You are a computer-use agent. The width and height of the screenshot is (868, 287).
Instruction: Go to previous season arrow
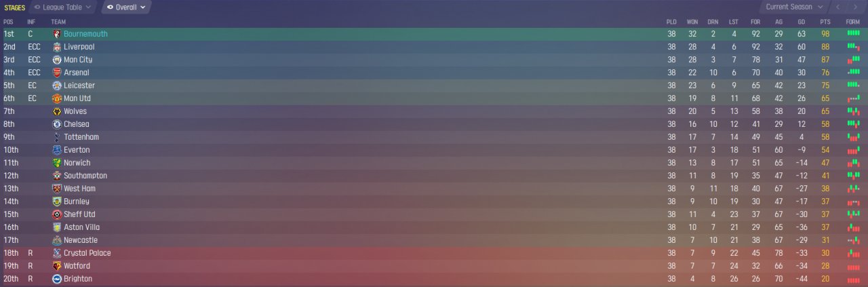pos(838,7)
